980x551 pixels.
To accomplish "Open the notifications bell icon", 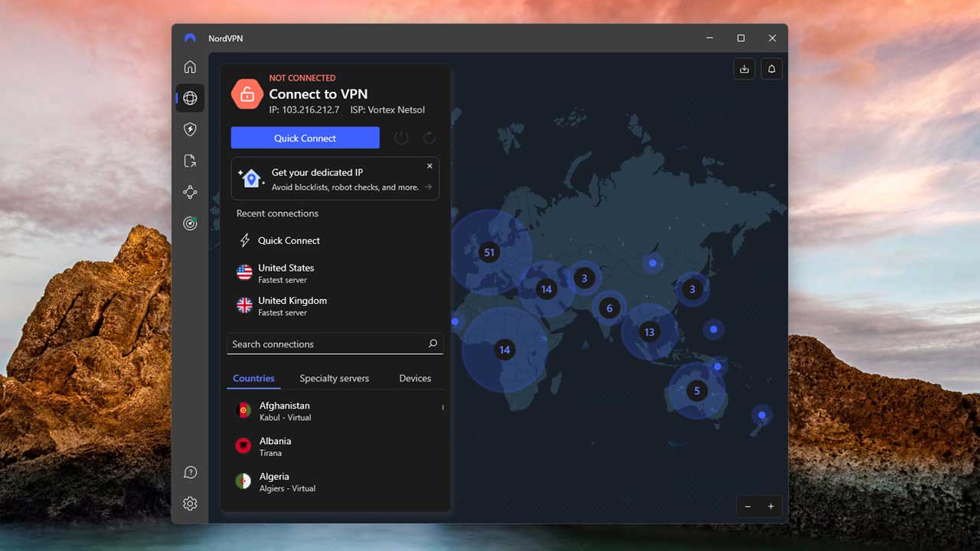I will click(772, 69).
